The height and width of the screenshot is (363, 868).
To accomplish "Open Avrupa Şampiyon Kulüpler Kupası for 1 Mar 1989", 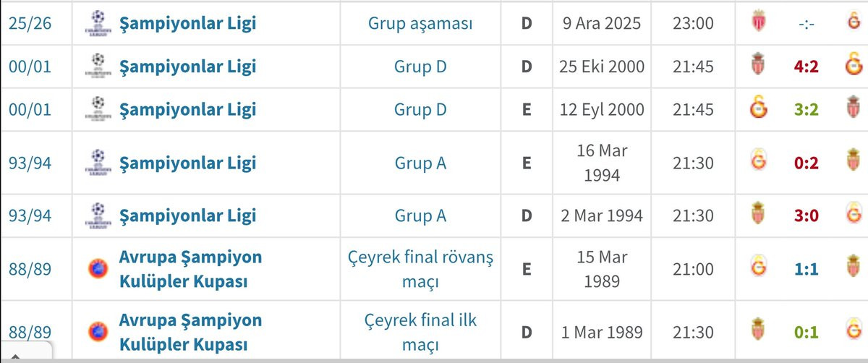I will pos(191,332).
